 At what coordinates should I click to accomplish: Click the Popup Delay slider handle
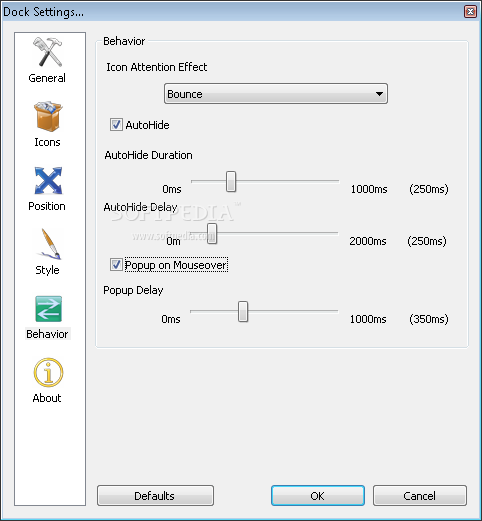pyautogui.click(x=243, y=312)
